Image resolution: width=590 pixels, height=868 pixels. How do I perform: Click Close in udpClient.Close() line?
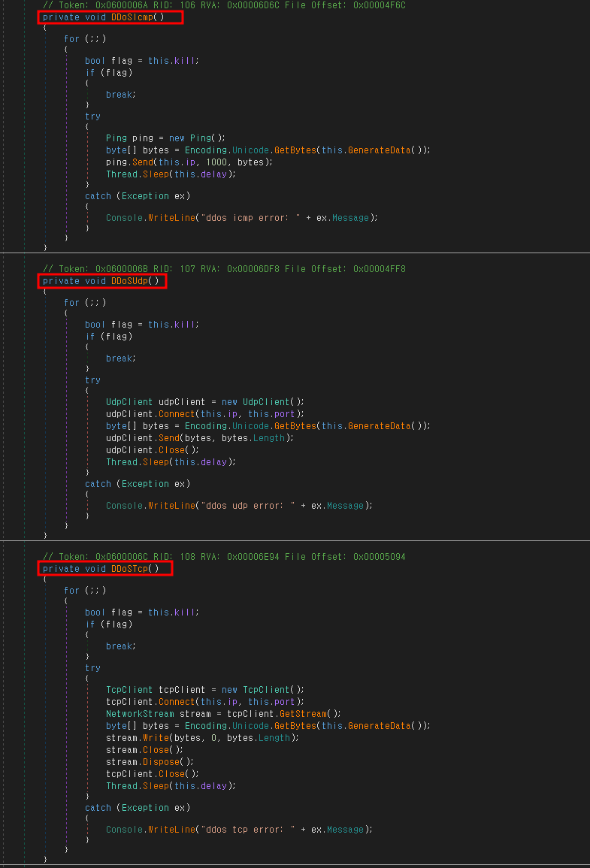171,451
